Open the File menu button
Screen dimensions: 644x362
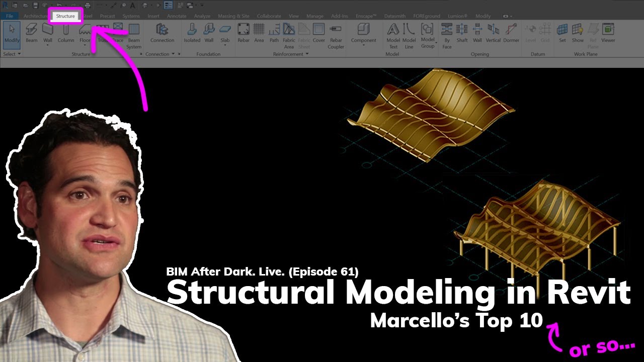[9, 16]
